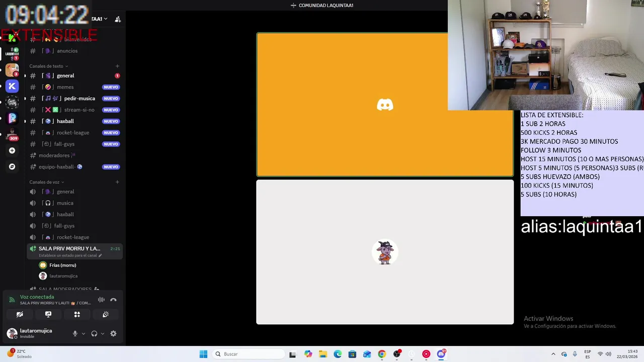Image resolution: width=644 pixels, height=362 pixels.
Task: Open the equipo-haxball channel
Action: 74,167
